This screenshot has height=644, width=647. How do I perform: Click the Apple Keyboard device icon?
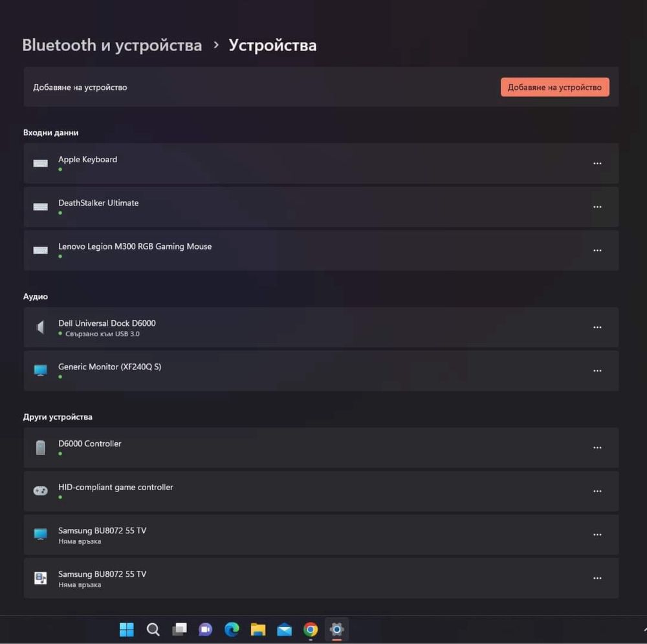pos(40,164)
